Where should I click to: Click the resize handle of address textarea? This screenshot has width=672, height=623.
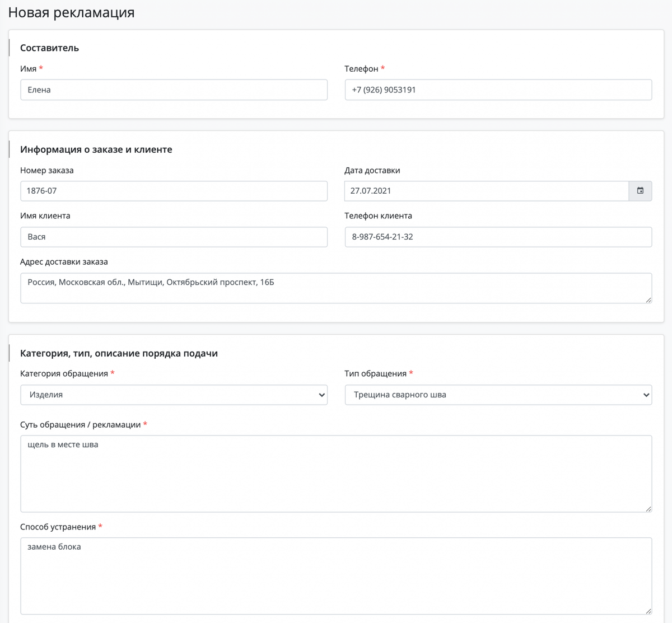pyautogui.click(x=648, y=300)
